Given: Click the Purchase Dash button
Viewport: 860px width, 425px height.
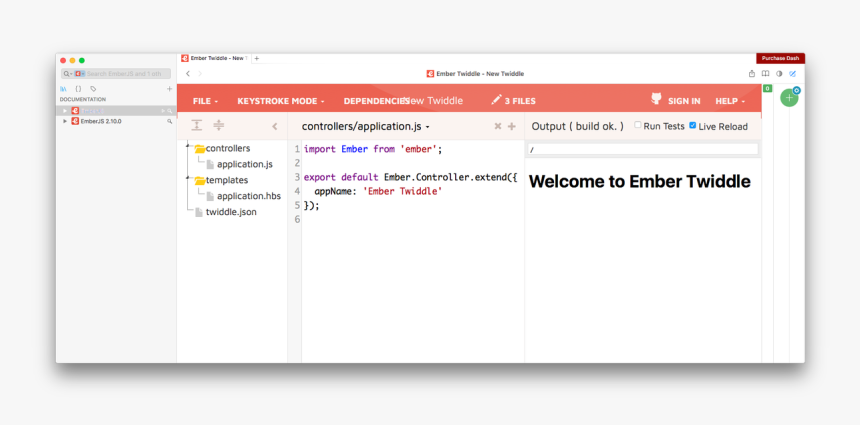Looking at the screenshot, I should (x=780, y=58).
